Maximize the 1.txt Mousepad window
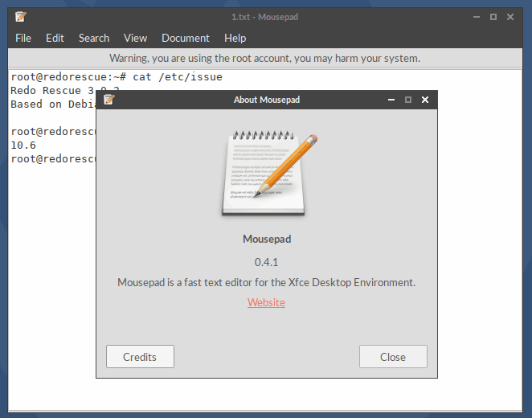Image resolution: width=532 pixels, height=418 pixels. click(x=493, y=17)
